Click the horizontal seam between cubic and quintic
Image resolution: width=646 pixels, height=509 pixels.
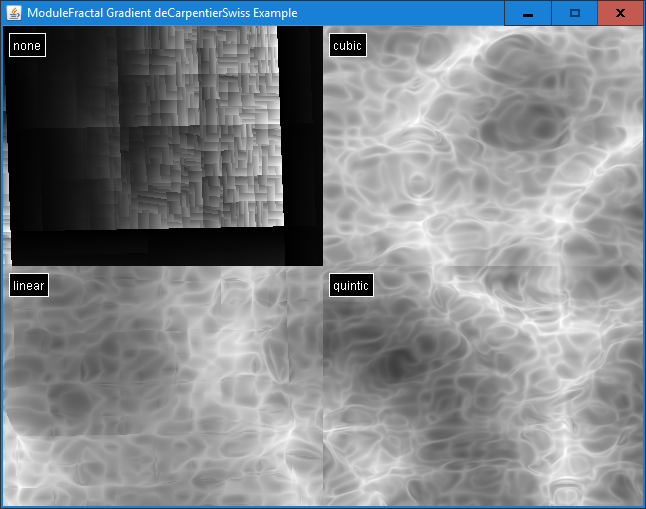click(482, 267)
